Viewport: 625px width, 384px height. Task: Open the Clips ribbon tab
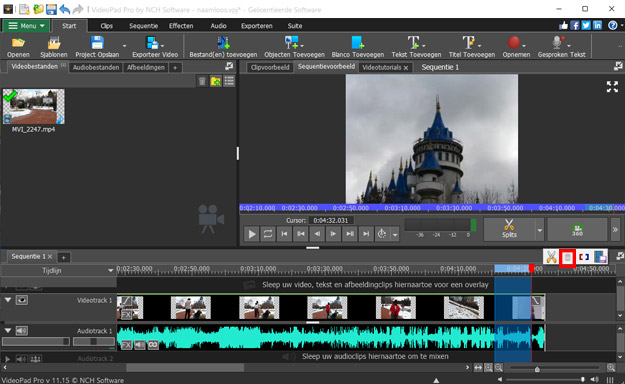click(106, 26)
